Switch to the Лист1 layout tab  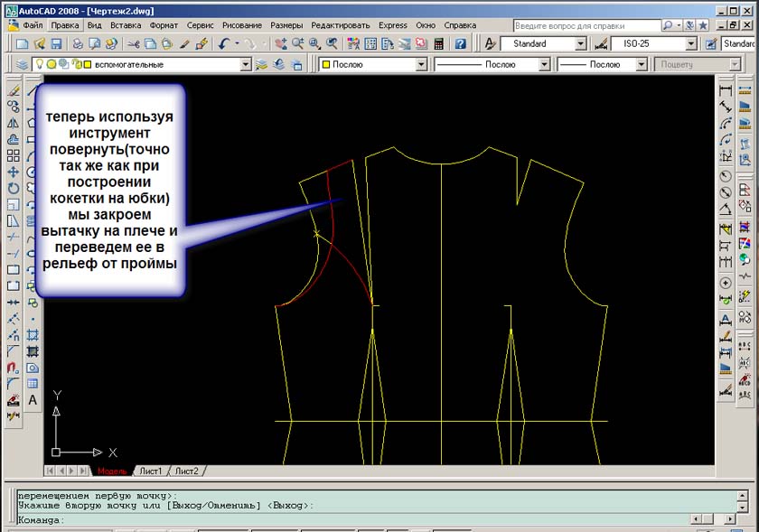coord(150,471)
